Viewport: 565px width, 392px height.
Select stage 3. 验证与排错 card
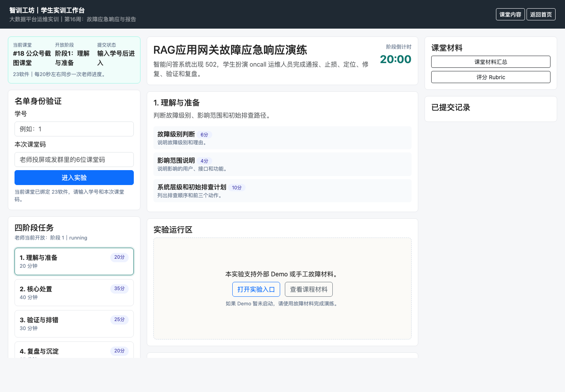click(74, 324)
